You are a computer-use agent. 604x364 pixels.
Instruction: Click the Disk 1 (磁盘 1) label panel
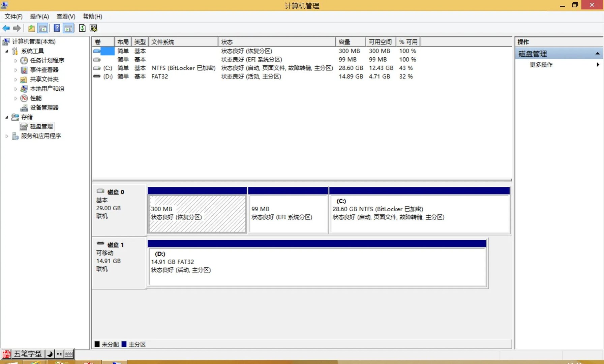[119, 263]
